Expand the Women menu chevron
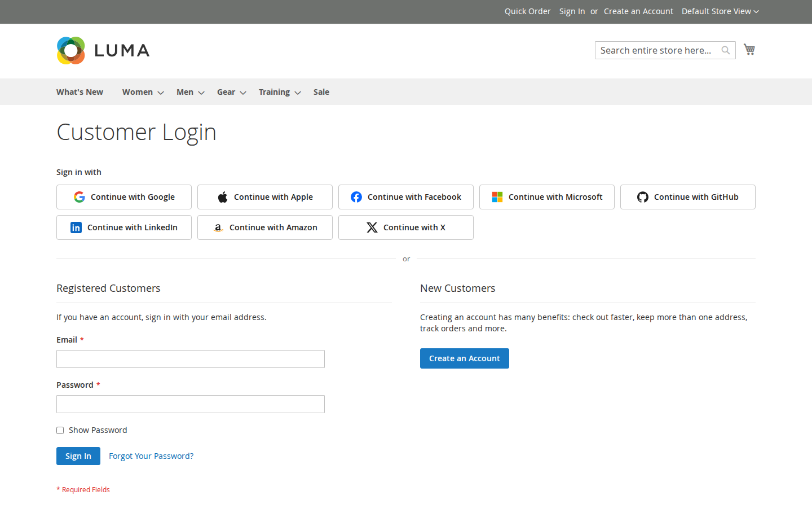The height and width of the screenshot is (508, 812). (x=161, y=93)
